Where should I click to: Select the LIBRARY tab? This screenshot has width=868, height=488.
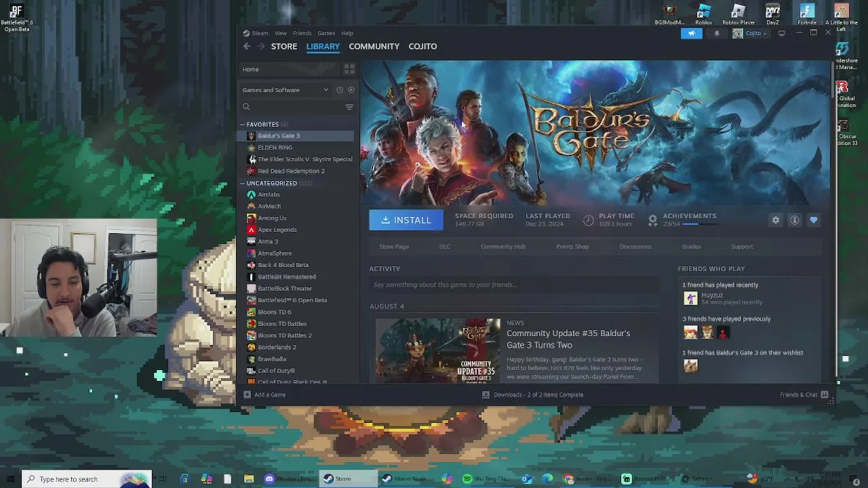pos(323,46)
